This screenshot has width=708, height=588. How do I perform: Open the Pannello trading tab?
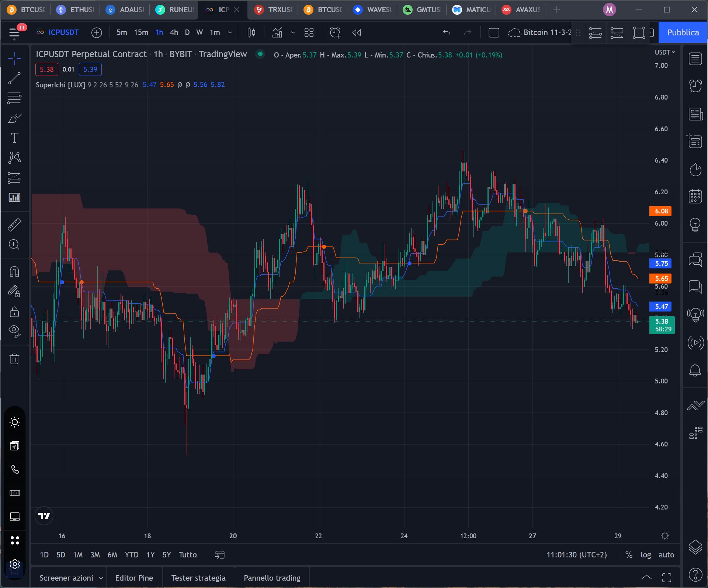(x=272, y=578)
